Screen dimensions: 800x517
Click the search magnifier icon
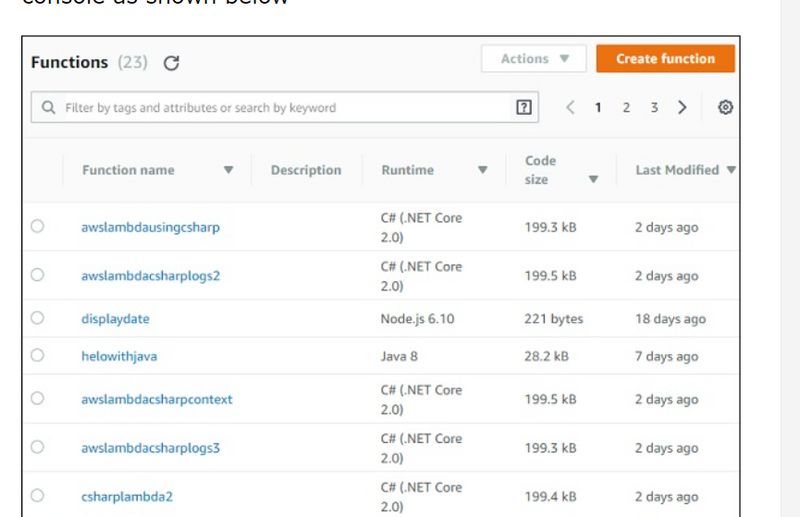[48, 108]
